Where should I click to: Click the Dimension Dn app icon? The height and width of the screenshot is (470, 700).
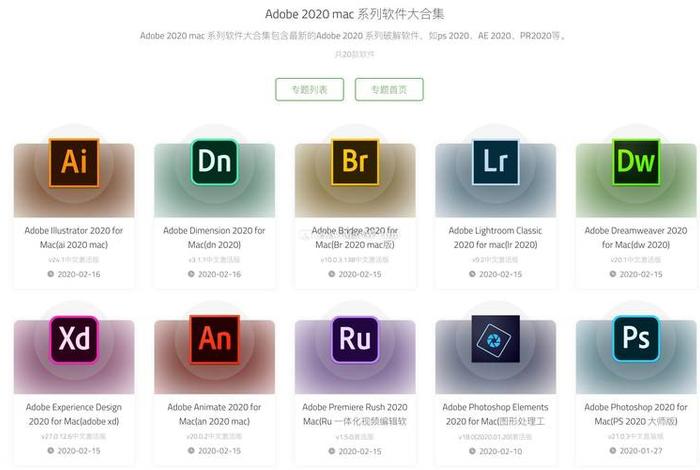[x=215, y=162]
